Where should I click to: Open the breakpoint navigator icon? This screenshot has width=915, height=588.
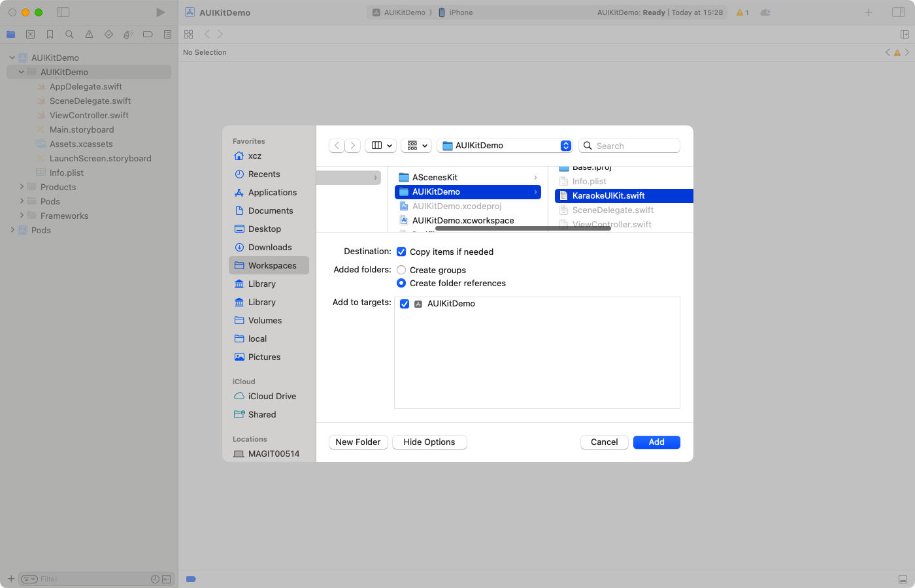click(148, 34)
